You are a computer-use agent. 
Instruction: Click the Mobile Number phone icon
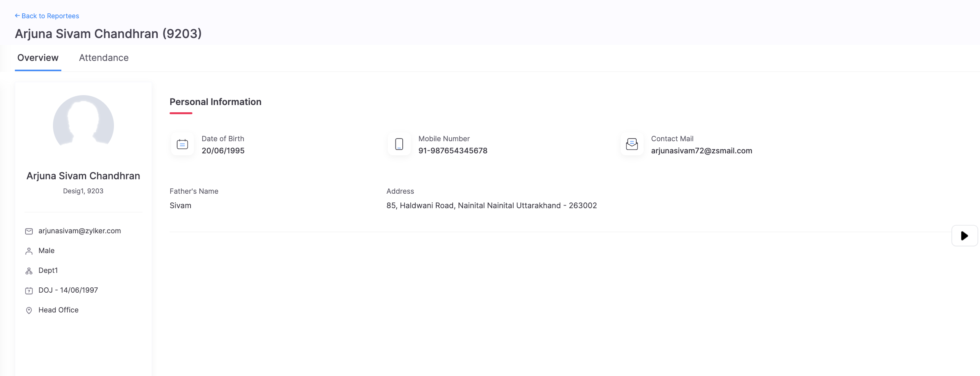(x=399, y=144)
